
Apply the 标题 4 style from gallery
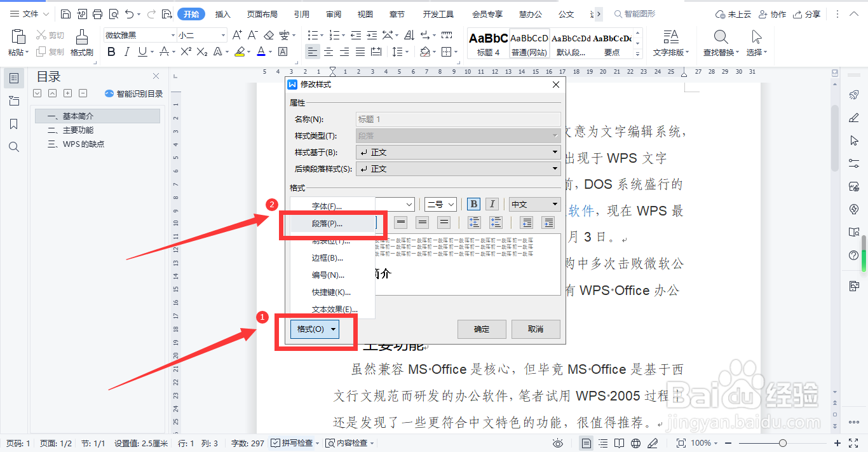pyautogui.click(x=488, y=44)
